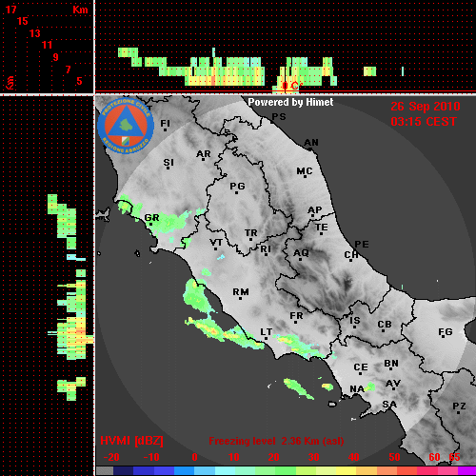Select the VT city label
This screenshot has width=476, height=476.
point(216,243)
